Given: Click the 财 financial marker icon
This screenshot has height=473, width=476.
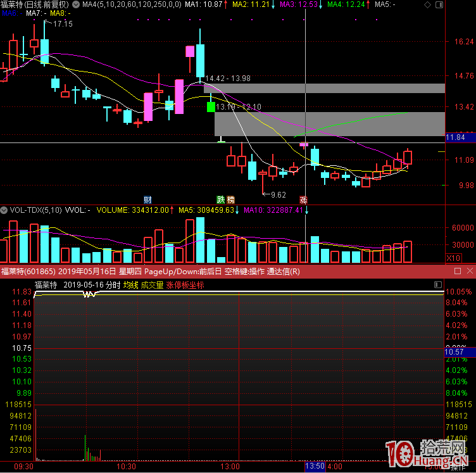Looking at the screenshot, I should click(x=147, y=199).
